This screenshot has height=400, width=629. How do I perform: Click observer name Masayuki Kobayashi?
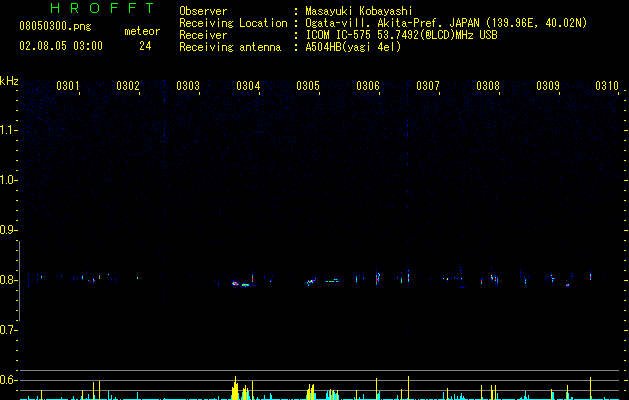tap(359, 11)
